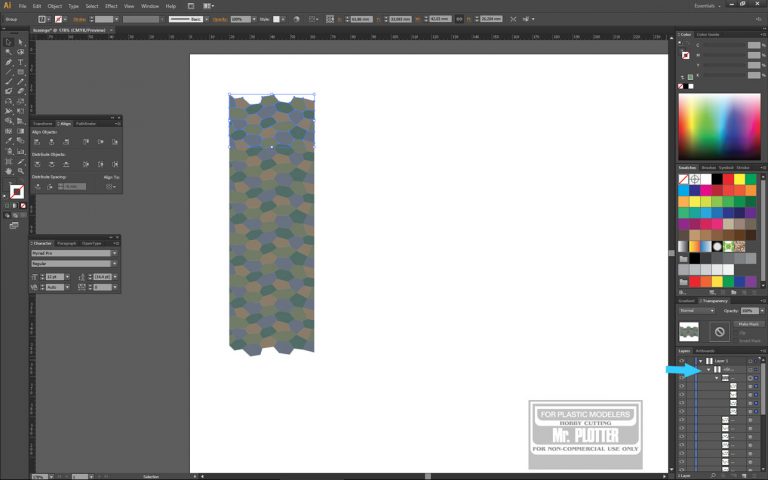
Task: Select the Direct Selection tool
Action: pyautogui.click(x=20, y=41)
